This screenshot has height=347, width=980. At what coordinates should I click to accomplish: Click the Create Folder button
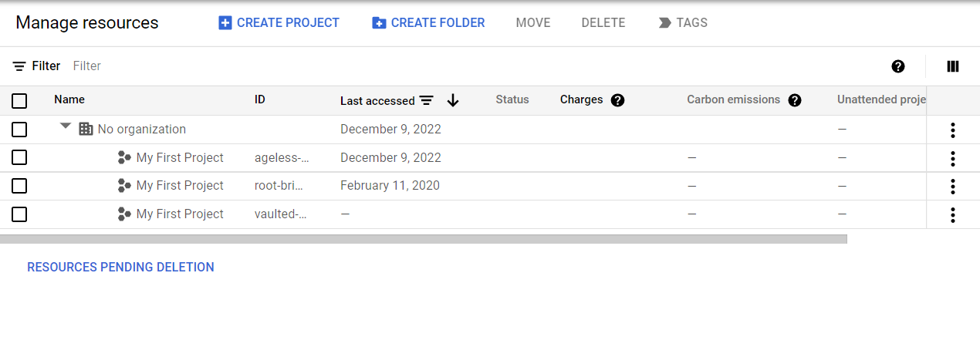click(429, 23)
